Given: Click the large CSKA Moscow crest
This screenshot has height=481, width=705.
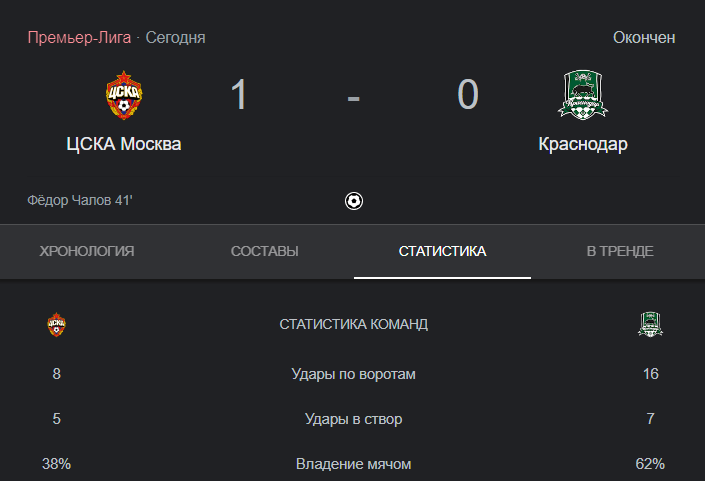Looking at the screenshot, I should tap(124, 95).
